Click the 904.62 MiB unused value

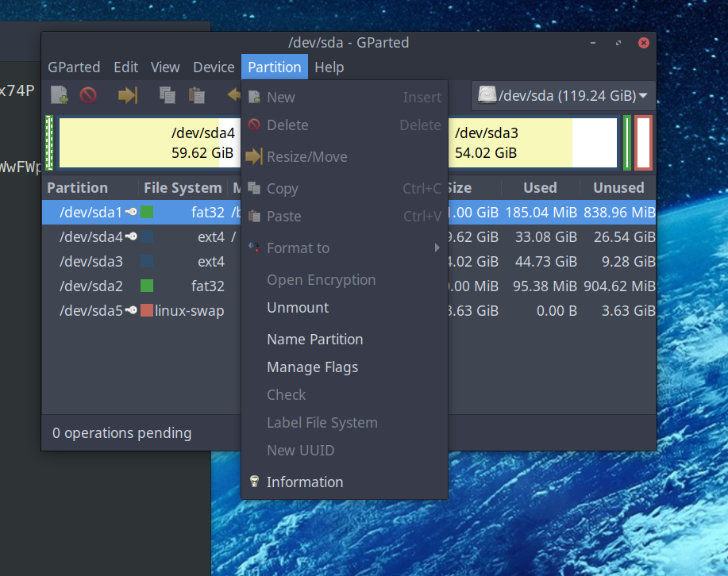(x=619, y=286)
